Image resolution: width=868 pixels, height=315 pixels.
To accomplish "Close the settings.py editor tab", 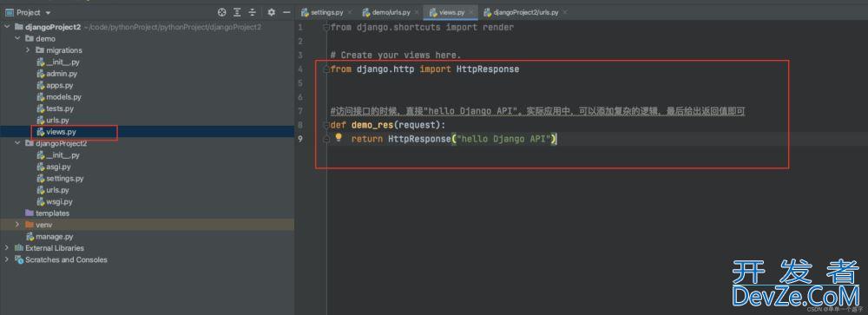I will pos(349,12).
